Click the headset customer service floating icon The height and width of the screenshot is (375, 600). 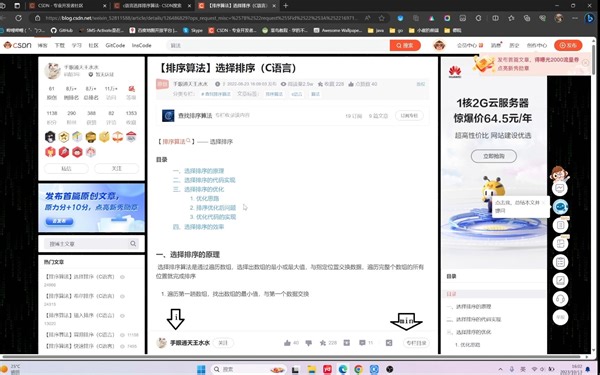[x=561, y=299]
